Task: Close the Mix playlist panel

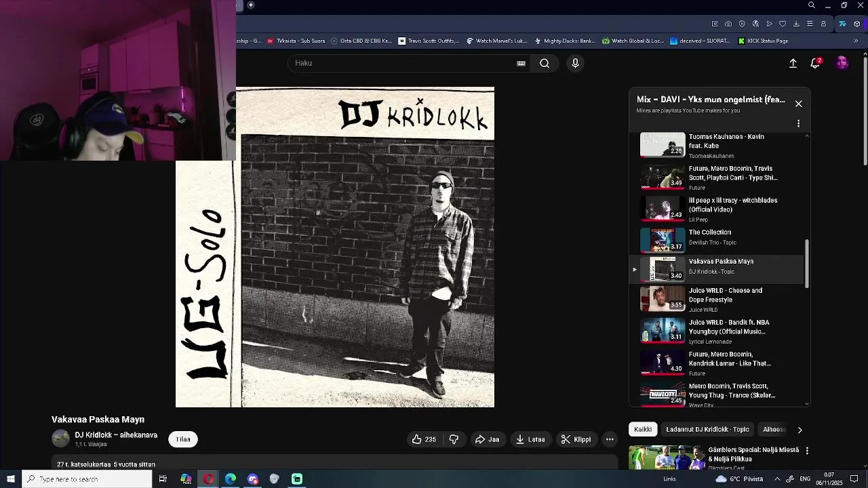Action: [798, 104]
